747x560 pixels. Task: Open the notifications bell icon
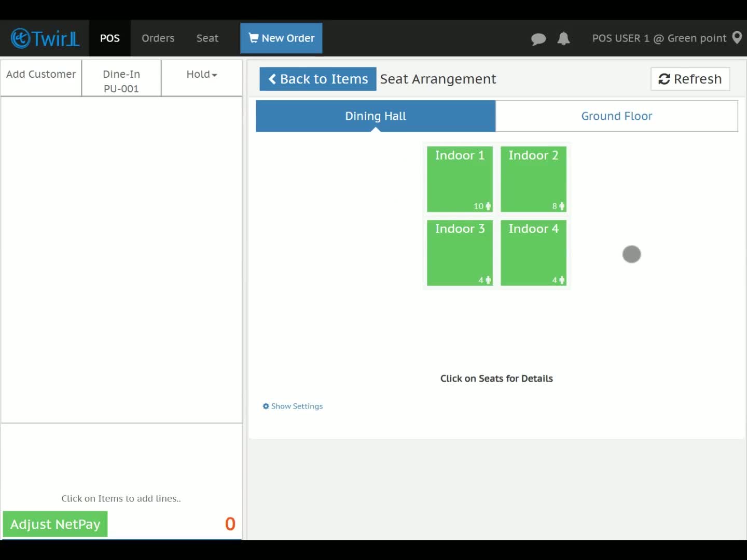[563, 38]
